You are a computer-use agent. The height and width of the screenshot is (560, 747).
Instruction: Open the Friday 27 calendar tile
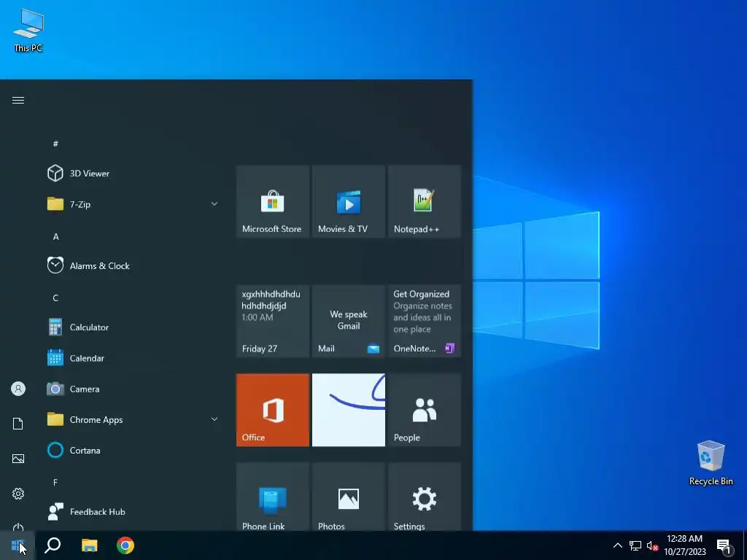273,321
